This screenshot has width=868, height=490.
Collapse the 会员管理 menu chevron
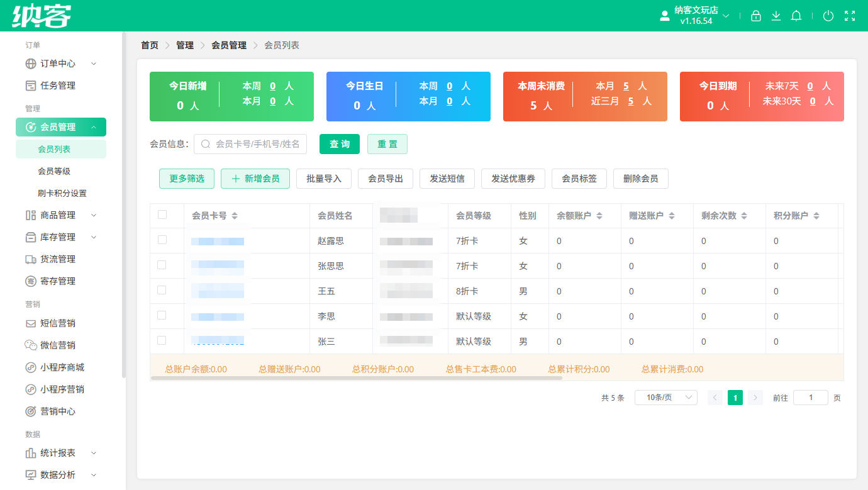point(94,127)
